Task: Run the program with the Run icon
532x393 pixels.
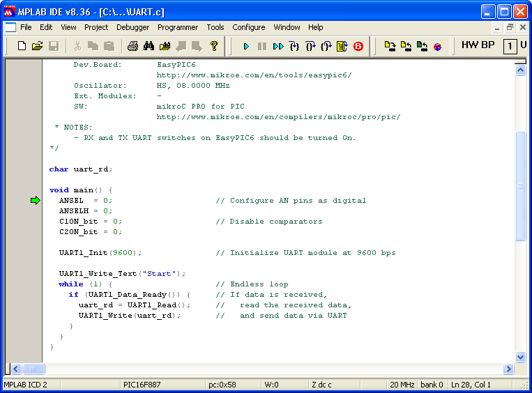Action: coord(246,46)
